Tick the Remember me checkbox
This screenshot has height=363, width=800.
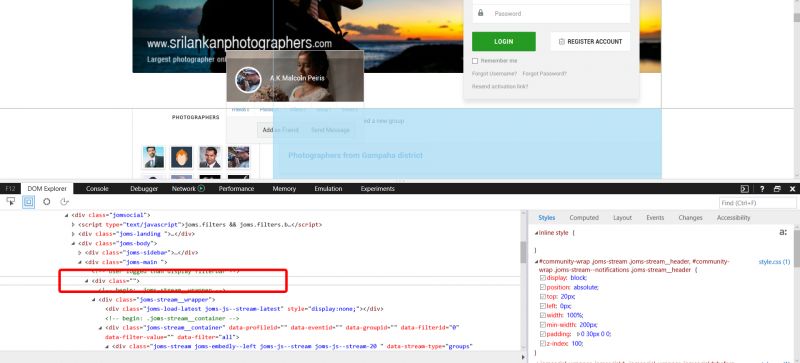coord(475,61)
